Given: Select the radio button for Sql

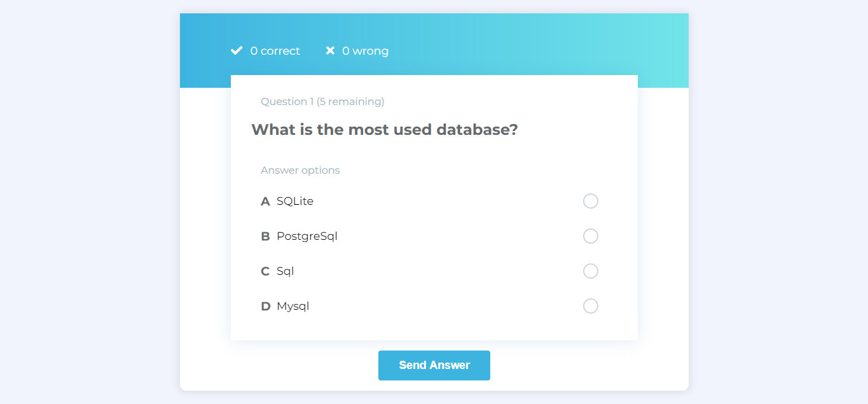Looking at the screenshot, I should pyautogui.click(x=591, y=271).
